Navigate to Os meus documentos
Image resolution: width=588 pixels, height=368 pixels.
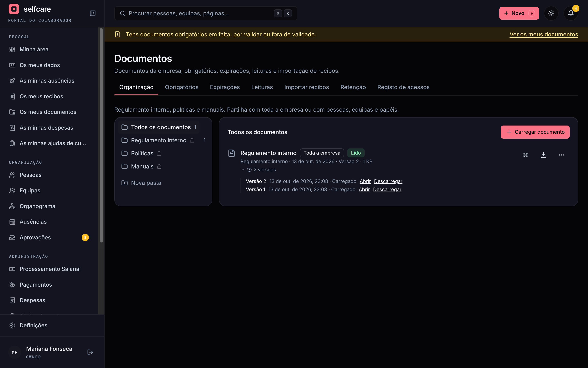point(49,112)
